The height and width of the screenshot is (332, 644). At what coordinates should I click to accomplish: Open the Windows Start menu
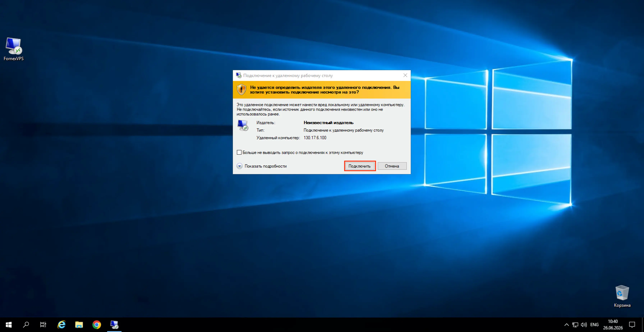point(9,325)
